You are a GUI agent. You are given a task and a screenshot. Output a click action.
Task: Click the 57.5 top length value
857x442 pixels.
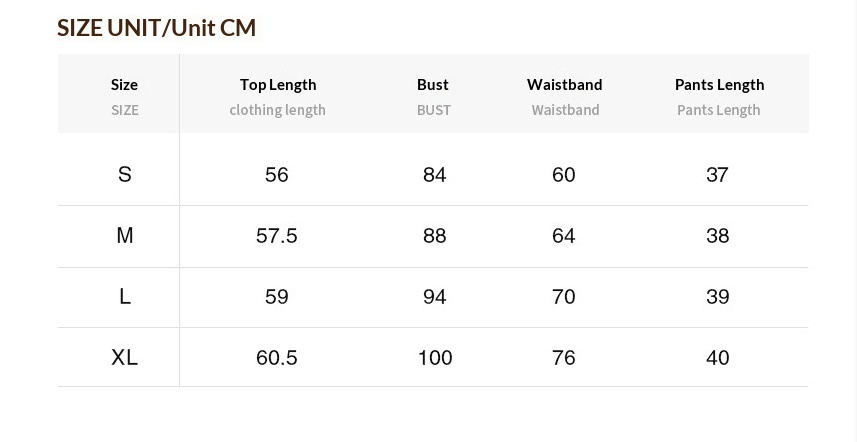coord(277,236)
